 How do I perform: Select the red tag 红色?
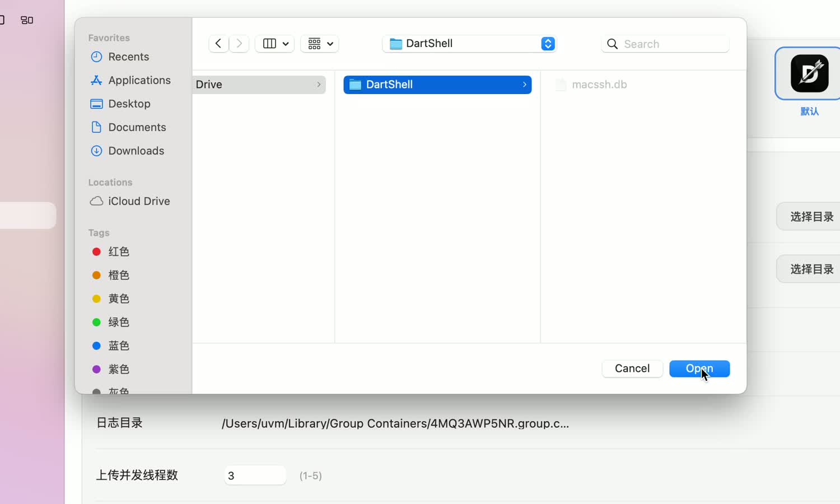tap(111, 251)
